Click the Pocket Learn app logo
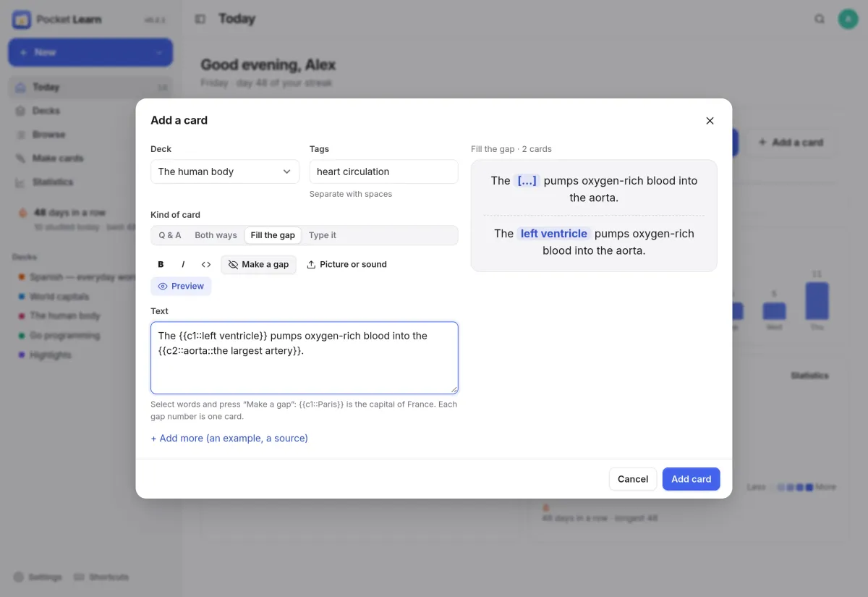Image resolution: width=868 pixels, height=597 pixels. [21, 20]
